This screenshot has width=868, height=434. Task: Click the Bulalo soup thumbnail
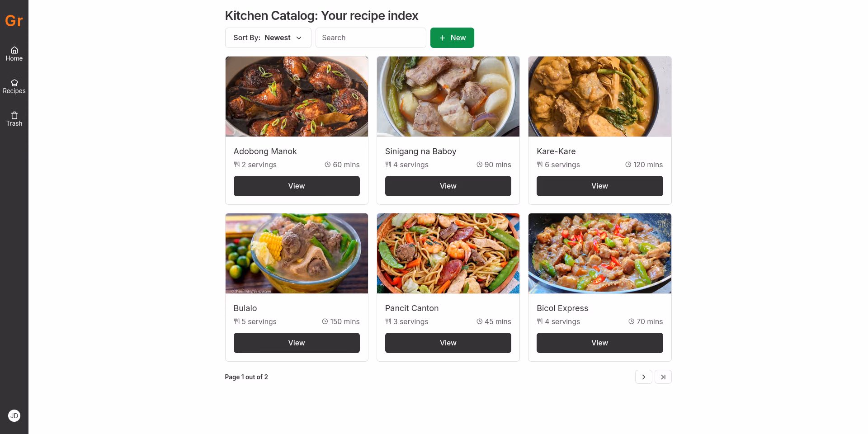(x=297, y=254)
